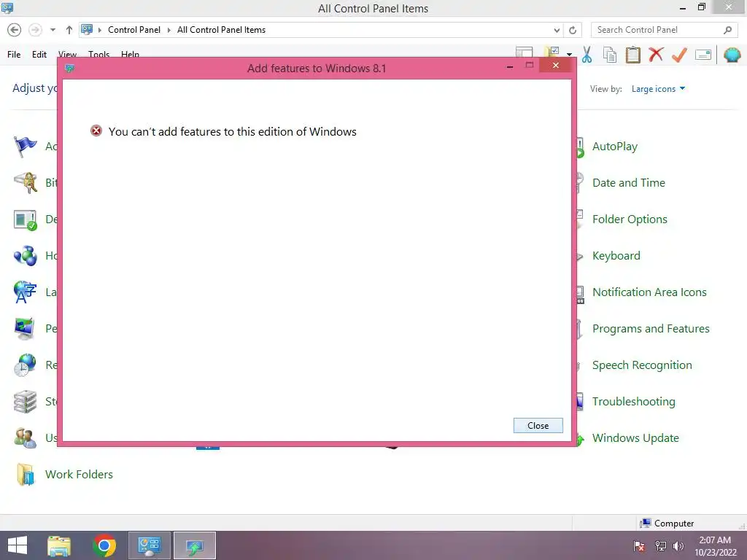This screenshot has height=560, width=747.
Task: Open File Explorer from the taskbar
Action: click(x=59, y=545)
